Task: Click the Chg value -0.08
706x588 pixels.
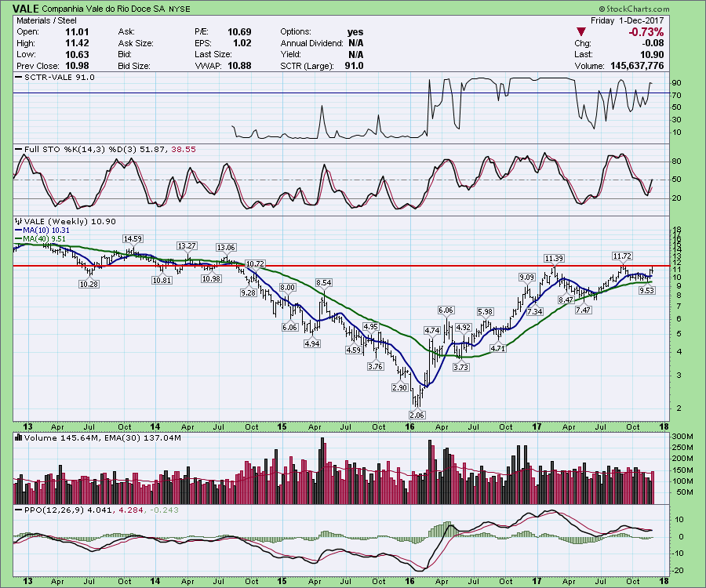Action: (x=652, y=43)
